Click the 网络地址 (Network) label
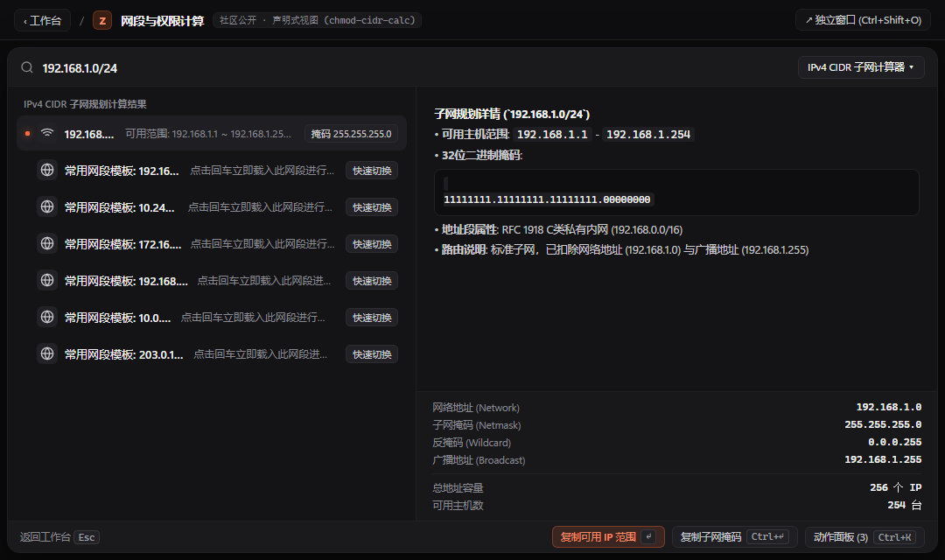This screenshot has height=560, width=945. [x=475, y=408]
